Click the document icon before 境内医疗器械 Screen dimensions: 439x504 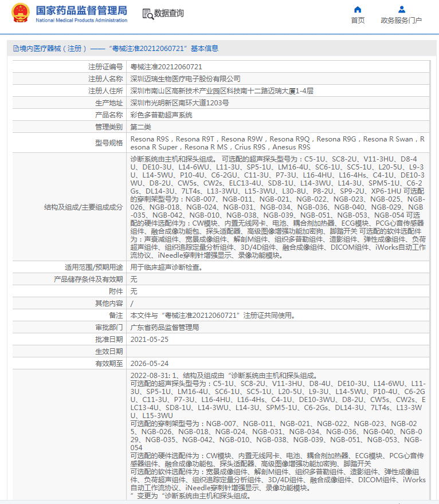[x=15, y=49]
